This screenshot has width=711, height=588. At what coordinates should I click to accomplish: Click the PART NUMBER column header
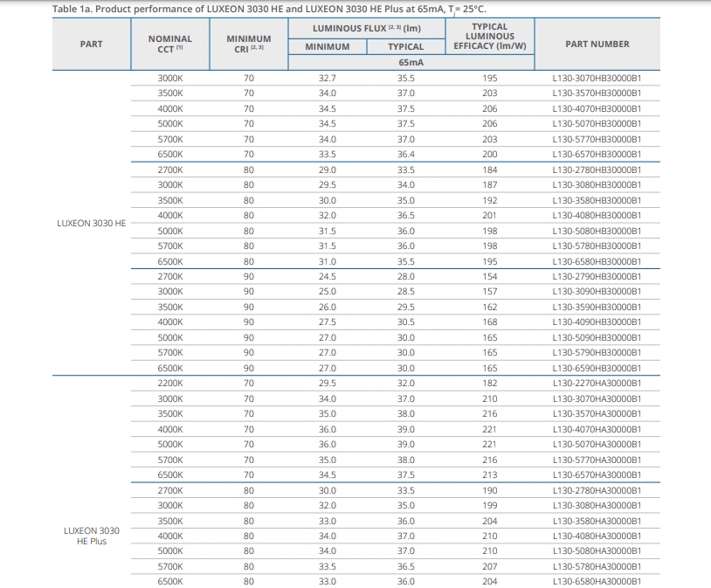point(597,44)
